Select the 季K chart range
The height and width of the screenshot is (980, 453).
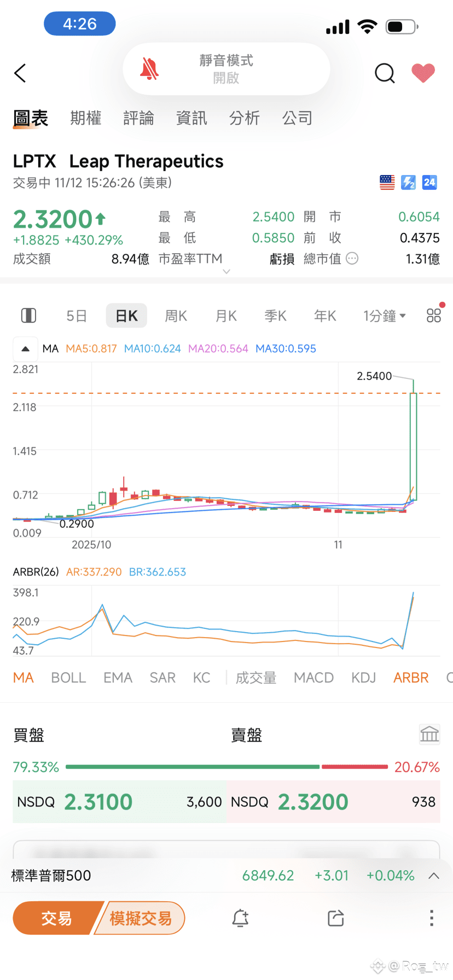pos(275,316)
